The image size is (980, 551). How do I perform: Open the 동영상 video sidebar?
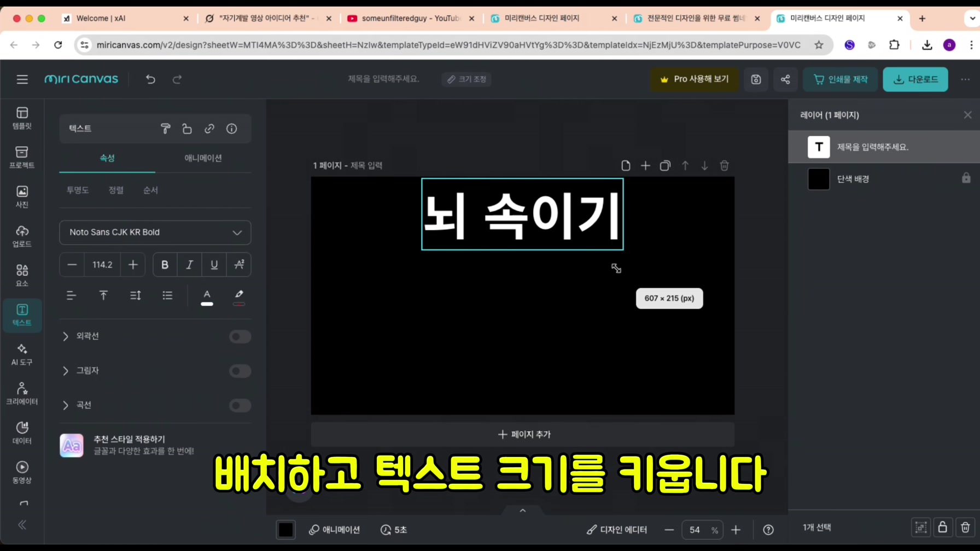pos(22,473)
